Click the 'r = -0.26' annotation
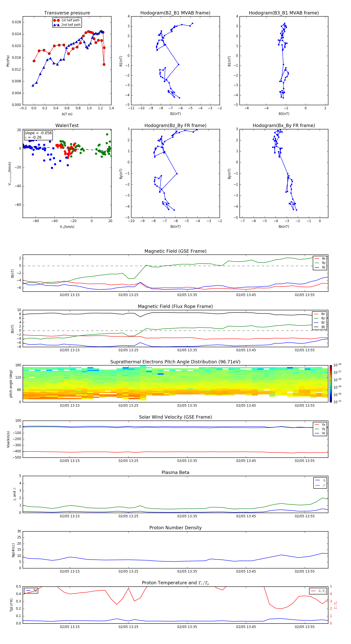The height and width of the screenshot is (644, 351). click(x=33, y=137)
